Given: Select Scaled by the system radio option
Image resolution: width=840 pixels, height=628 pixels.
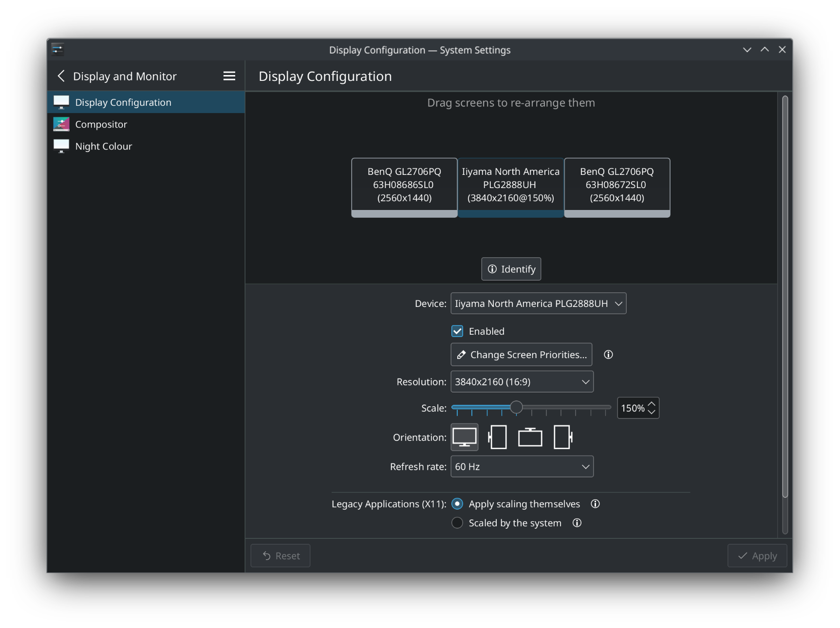Looking at the screenshot, I should (x=457, y=523).
